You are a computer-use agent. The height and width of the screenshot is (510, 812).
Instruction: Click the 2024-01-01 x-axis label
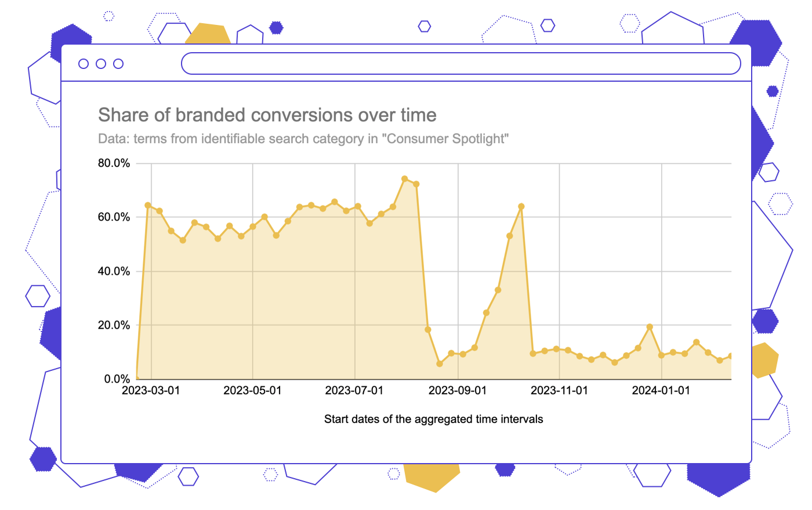pos(661,391)
